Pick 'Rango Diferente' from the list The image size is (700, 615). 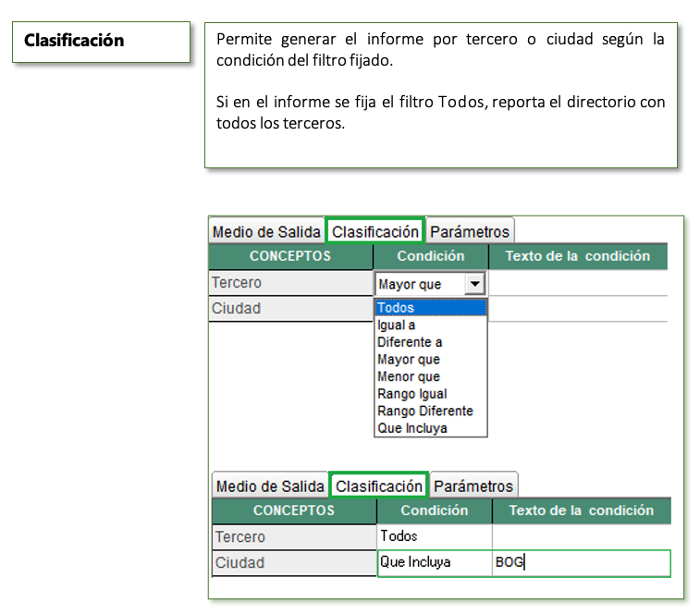click(431, 411)
